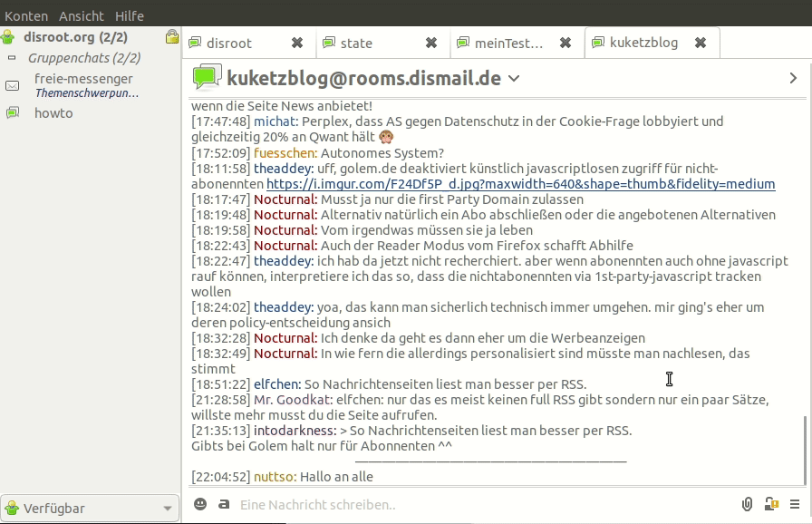Screen dimensions: 812x524
Task: Click the padlock icon beside disroot.org
Action: click(x=172, y=37)
